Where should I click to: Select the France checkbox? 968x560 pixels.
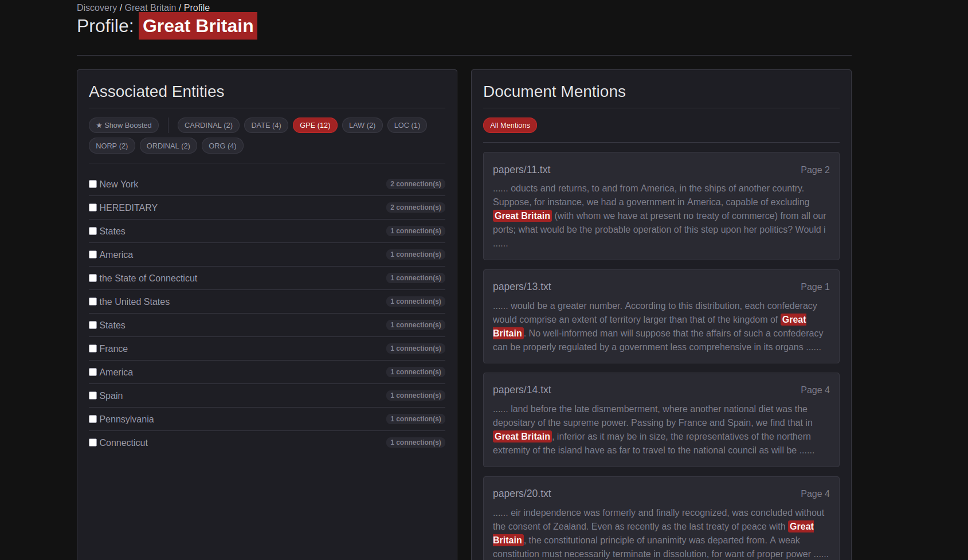coord(93,348)
